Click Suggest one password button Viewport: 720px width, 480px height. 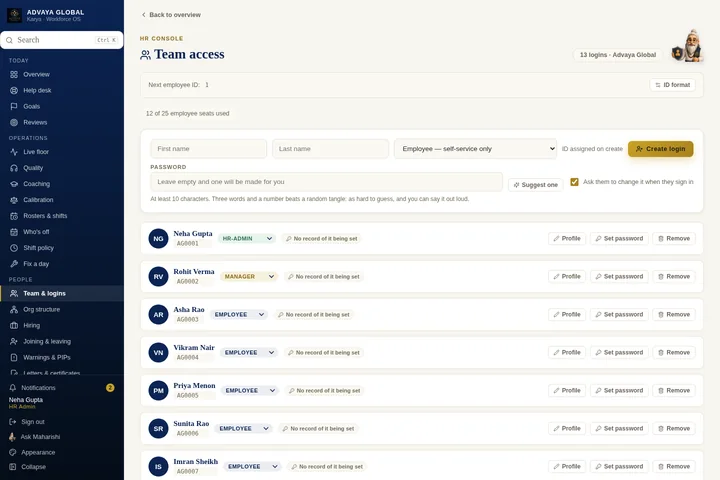coord(535,185)
